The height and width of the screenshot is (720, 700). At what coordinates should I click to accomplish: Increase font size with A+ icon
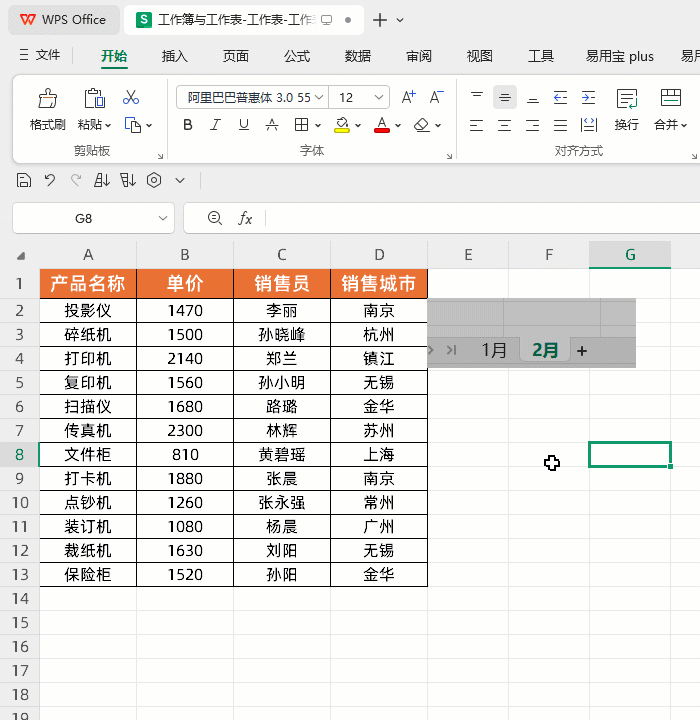click(x=408, y=97)
